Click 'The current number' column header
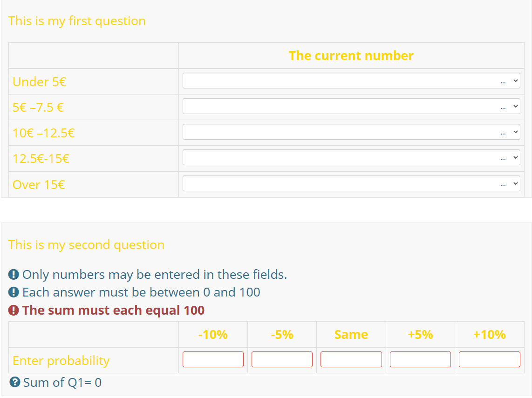532x398 pixels. pos(351,56)
